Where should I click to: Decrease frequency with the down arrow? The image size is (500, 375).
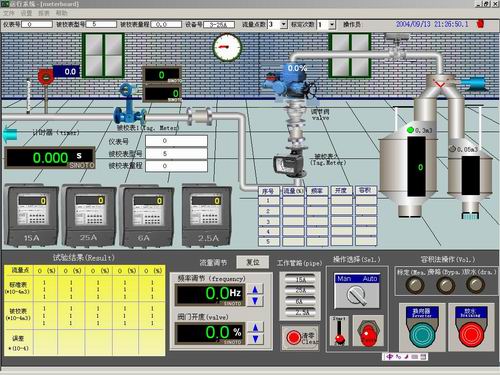255,301
